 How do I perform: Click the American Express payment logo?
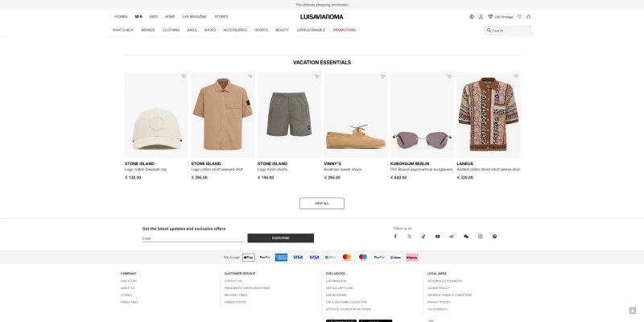[281, 258]
